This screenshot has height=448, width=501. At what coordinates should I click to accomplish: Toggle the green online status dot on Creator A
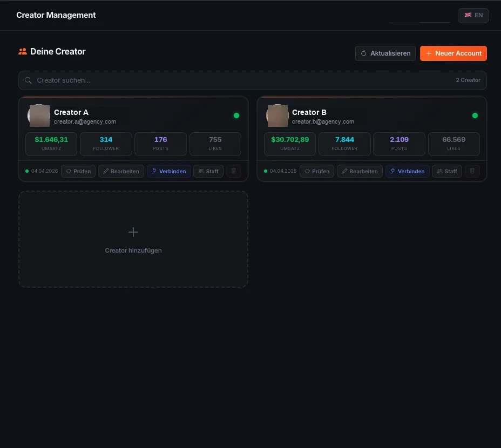click(236, 115)
